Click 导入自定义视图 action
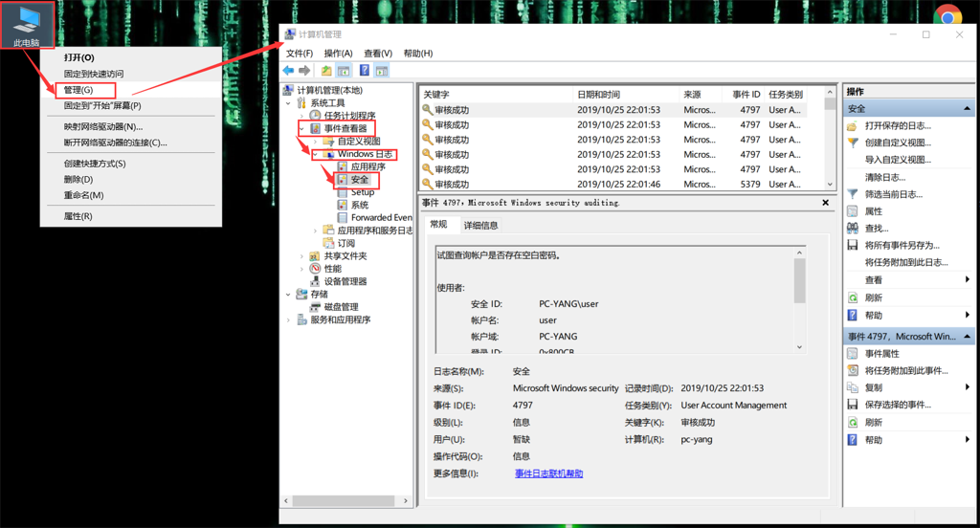The height and width of the screenshot is (528, 980). 898,160
